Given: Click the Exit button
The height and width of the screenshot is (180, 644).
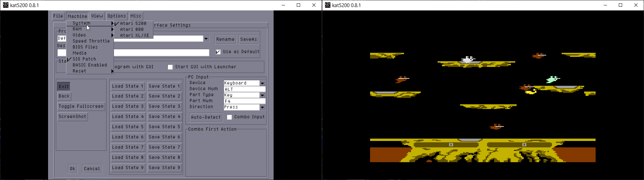Looking at the screenshot, I should click(x=64, y=86).
